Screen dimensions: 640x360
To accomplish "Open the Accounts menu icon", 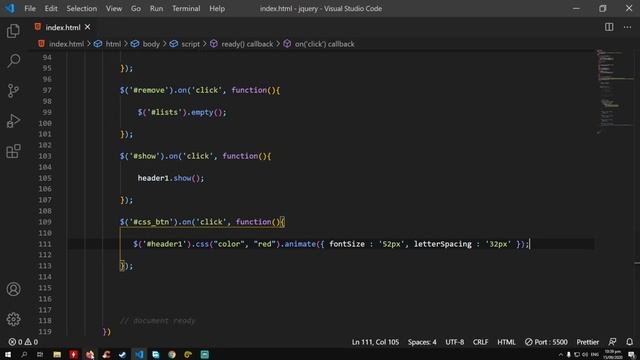I will [x=13, y=289].
